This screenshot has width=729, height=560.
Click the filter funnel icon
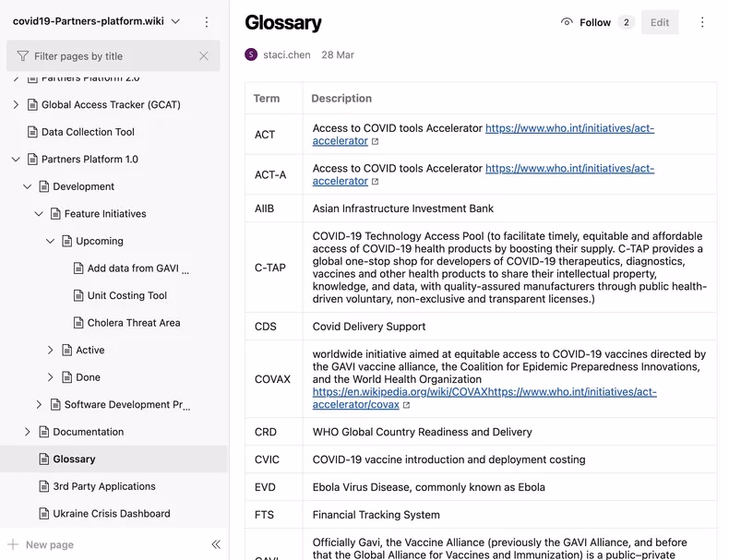click(x=22, y=55)
